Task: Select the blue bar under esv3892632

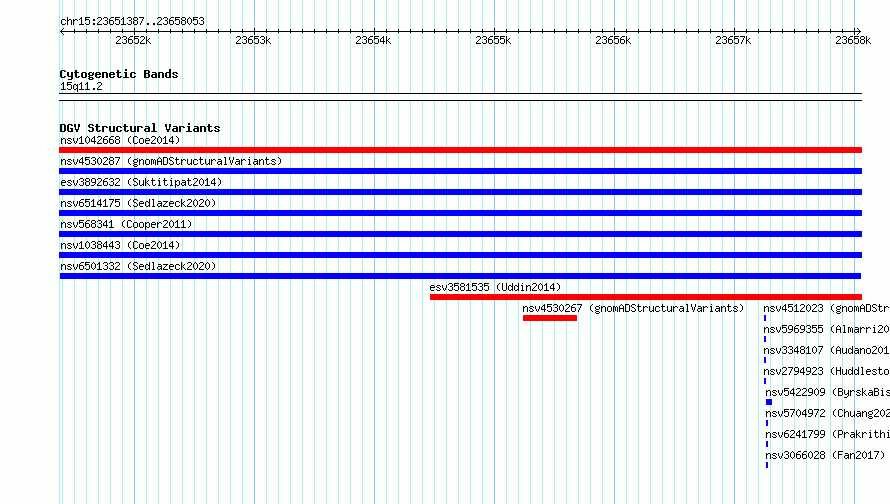Action: [x=460, y=192]
